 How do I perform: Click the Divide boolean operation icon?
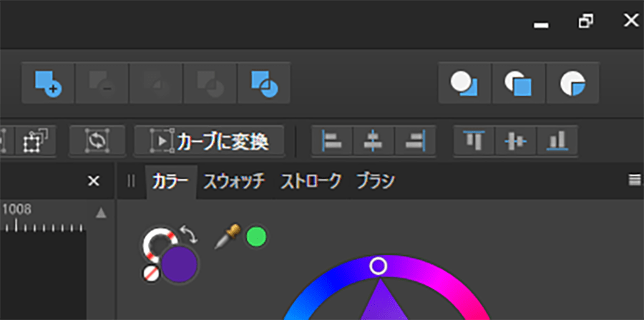(x=264, y=83)
